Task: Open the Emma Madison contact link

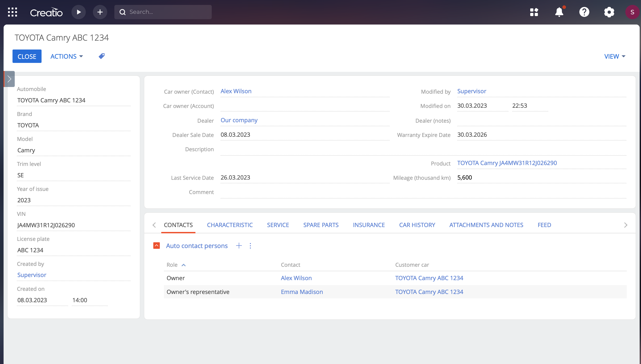Action: point(302,292)
